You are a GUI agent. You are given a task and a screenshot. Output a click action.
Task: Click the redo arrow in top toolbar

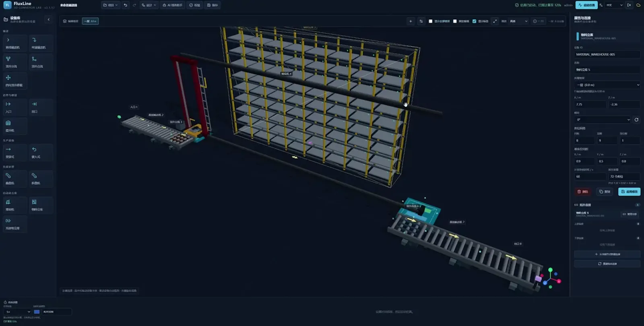(x=134, y=5)
